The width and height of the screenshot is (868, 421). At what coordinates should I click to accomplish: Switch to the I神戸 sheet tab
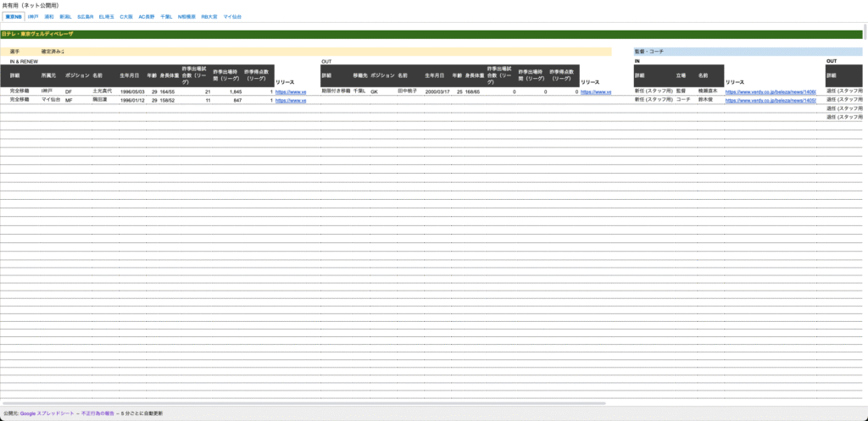[x=33, y=17]
